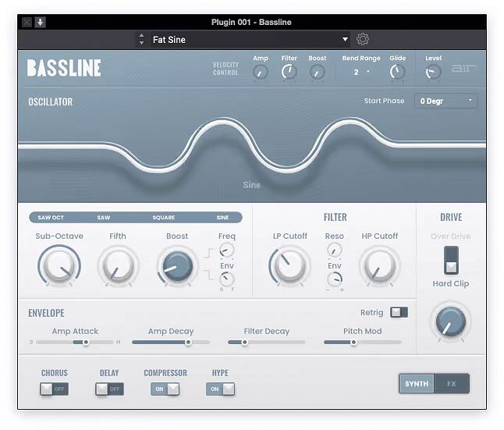Click the LP Cutoff knob

(x=289, y=265)
